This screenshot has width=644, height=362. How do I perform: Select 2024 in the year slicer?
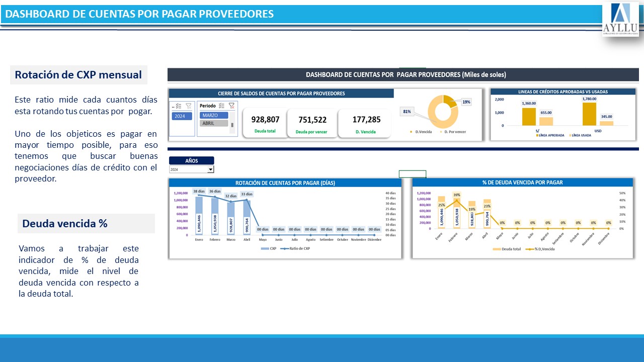tap(181, 116)
